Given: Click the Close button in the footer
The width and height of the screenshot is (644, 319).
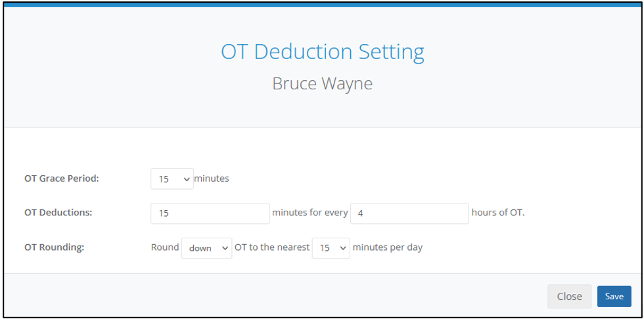Looking at the screenshot, I should 569,297.
